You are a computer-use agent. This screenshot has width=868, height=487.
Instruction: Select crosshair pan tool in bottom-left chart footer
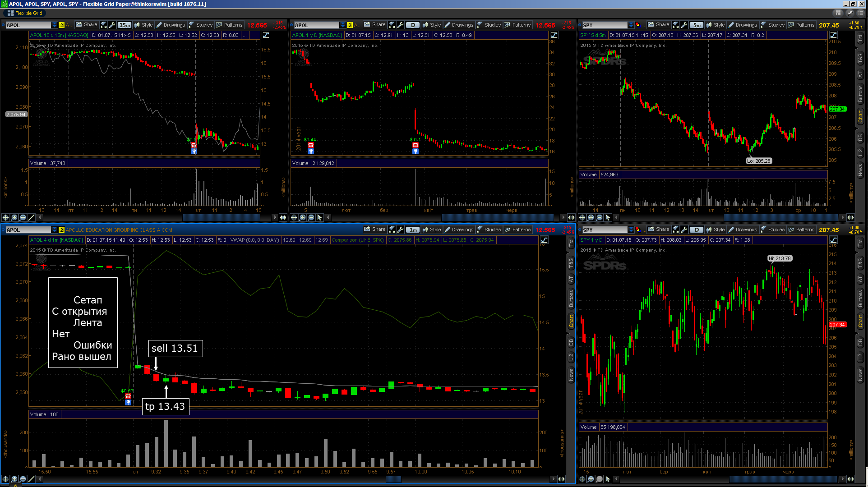[x=6, y=479]
